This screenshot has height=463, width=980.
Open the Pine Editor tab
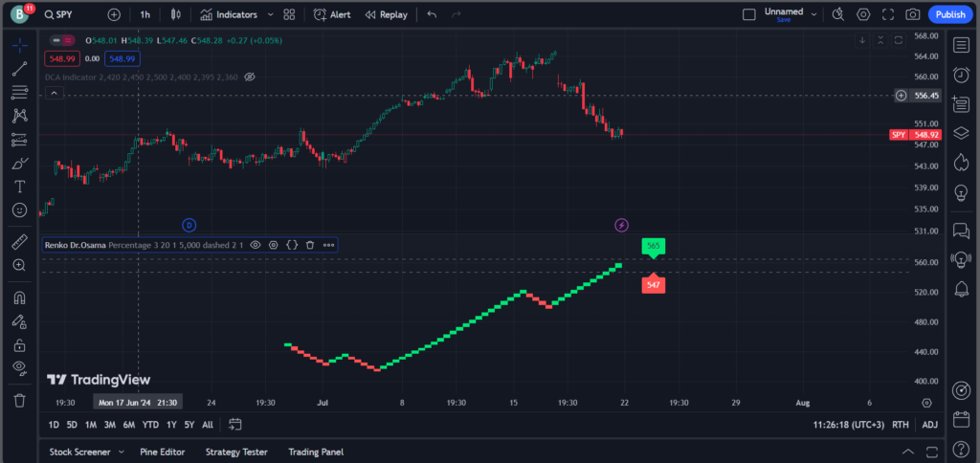pyautogui.click(x=163, y=452)
